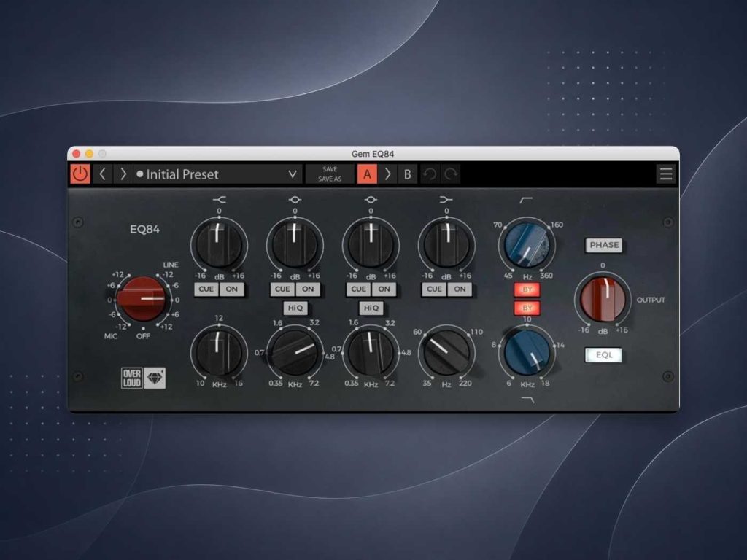Click the second mid band frequency knob
The image size is (747, 560).
click(x=371, y=352)
